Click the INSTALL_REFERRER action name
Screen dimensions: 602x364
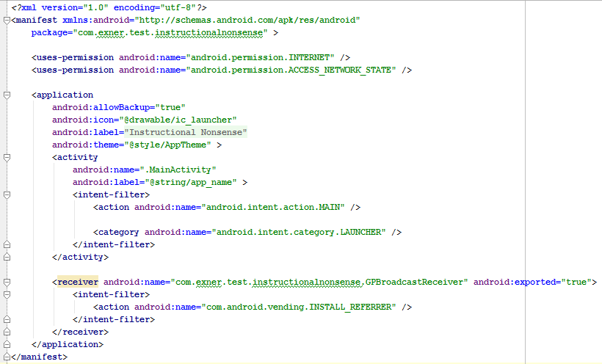tap(345, 307)
